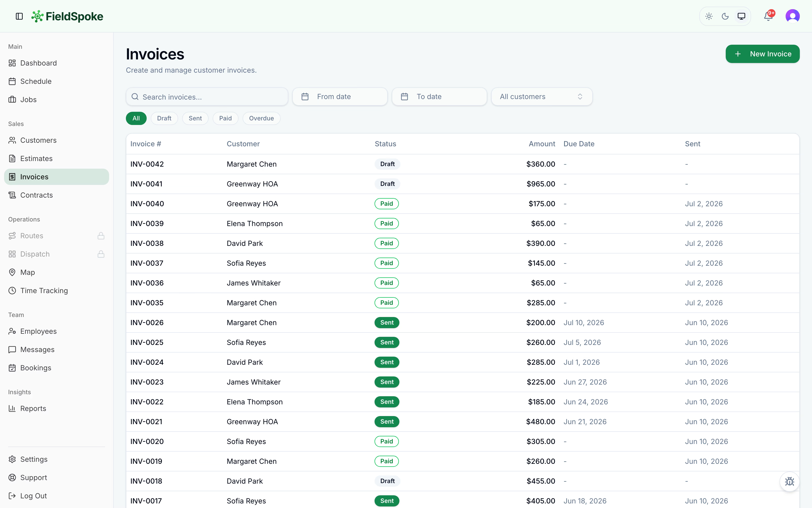Go to Time Tracking
This screenshot has width=812, height=508.
coord(56,291)
